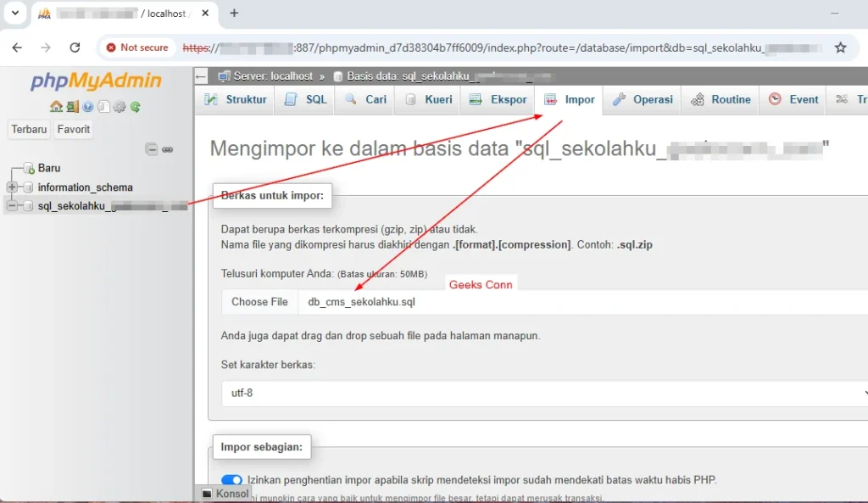Collapse the sql_sekolahku database tree
This screenshot has height=503, width=868.
pyautogui.click(x=11, y=206)
